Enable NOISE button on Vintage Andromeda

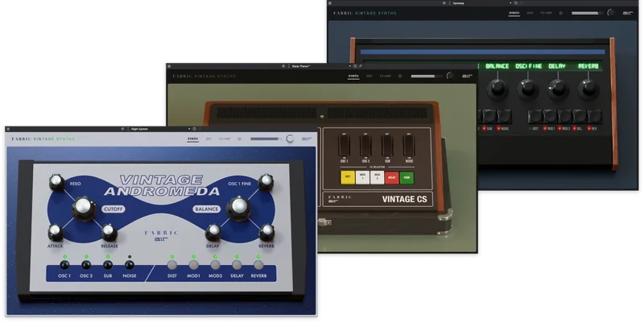(130, 265)
